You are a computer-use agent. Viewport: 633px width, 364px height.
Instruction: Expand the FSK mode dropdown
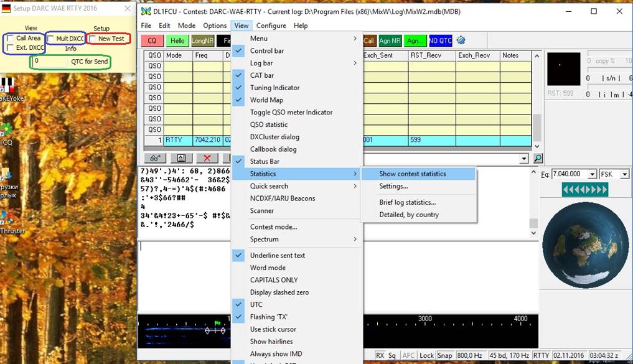624,175
